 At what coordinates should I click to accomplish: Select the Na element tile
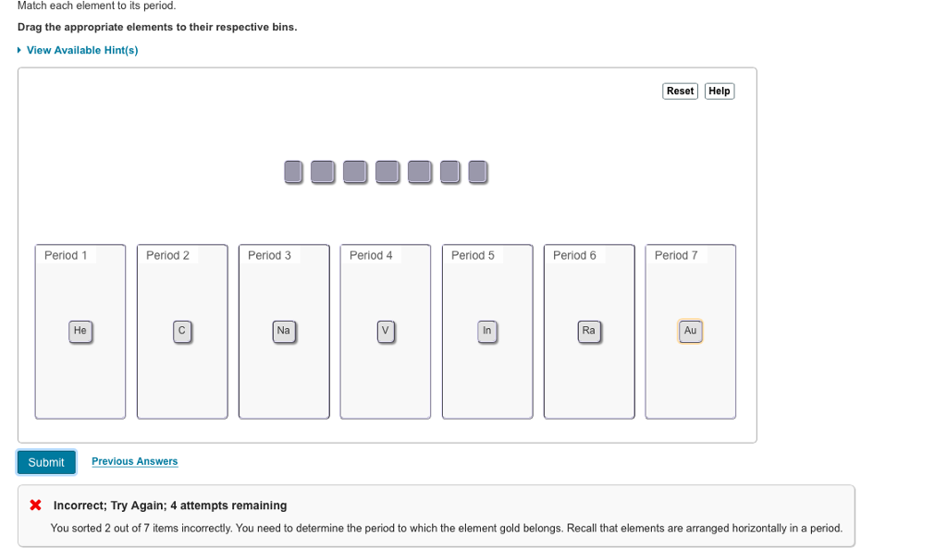point(283,331)
